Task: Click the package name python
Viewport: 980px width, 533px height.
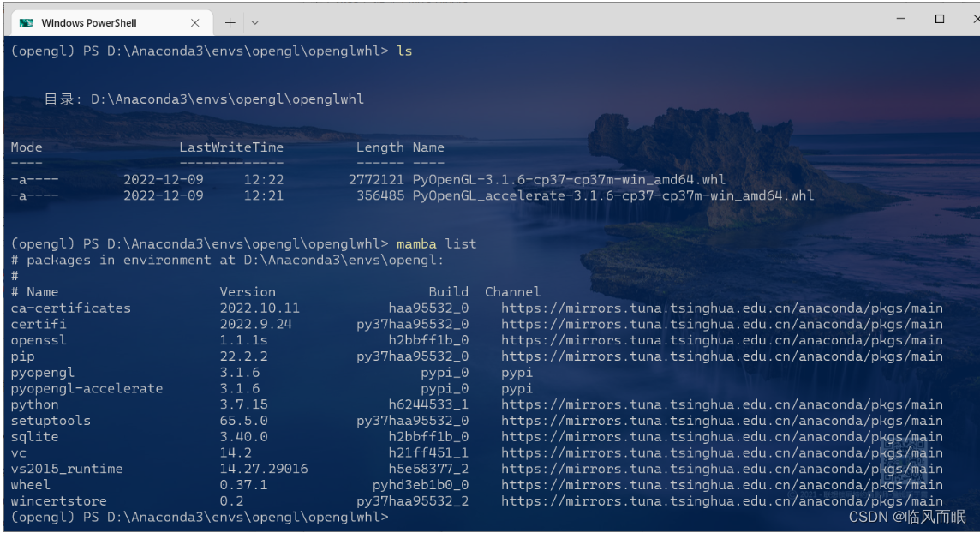Action: point(34,405)
